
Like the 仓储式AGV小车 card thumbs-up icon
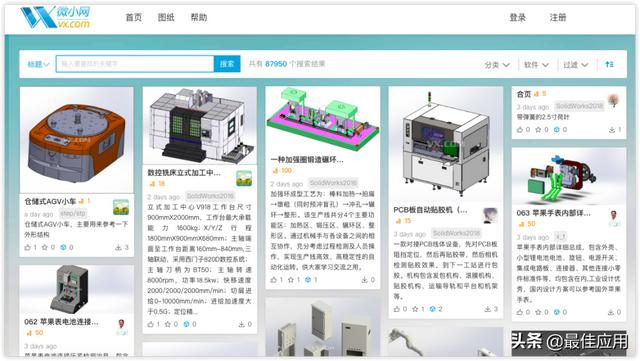(x=28, y=247)
